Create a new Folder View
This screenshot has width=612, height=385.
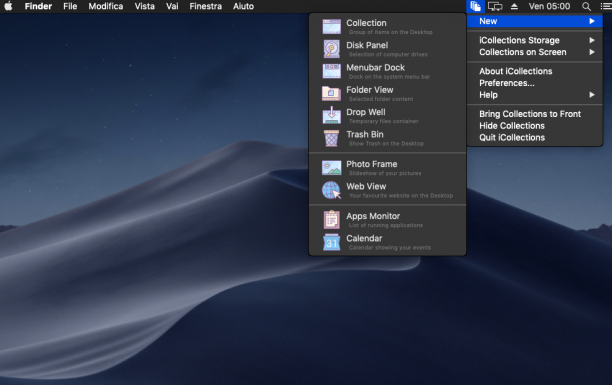click(x=387, y=93)
